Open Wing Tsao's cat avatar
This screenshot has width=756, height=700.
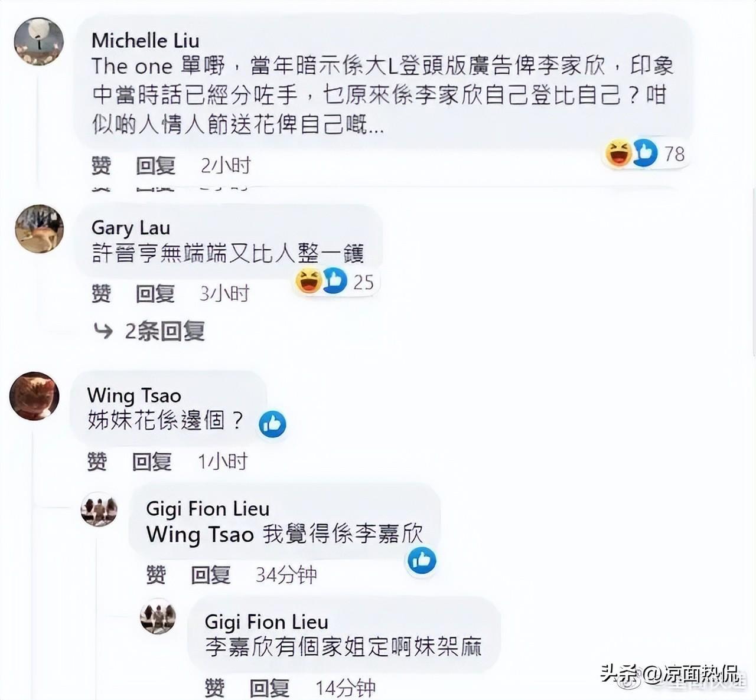point(34,396)
